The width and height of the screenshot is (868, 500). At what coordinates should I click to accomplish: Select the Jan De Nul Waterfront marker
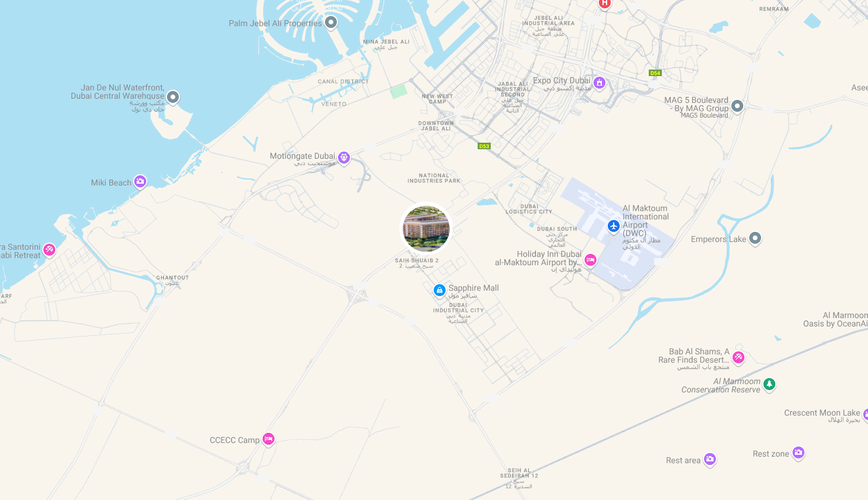(x=173, y=97)
